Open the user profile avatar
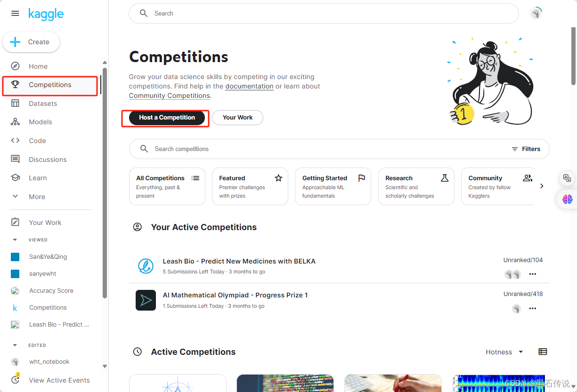Image resolution: width=577 pixels, height=392 pixels. tap(536, 14)
